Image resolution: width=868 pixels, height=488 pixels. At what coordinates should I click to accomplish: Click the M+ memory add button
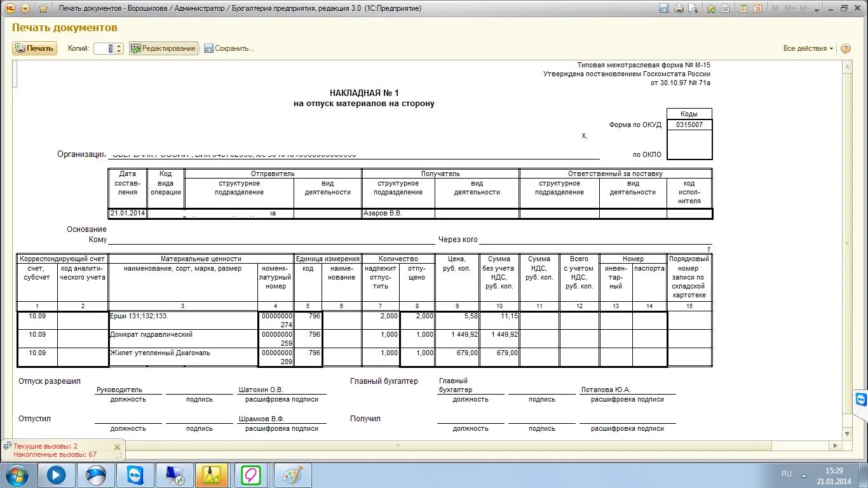790,8
